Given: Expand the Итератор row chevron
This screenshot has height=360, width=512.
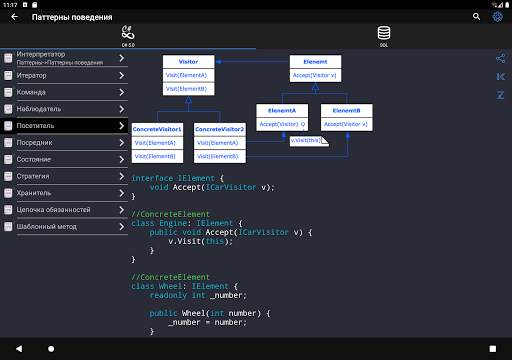Looking at the screenshot, I should (122, 75).
